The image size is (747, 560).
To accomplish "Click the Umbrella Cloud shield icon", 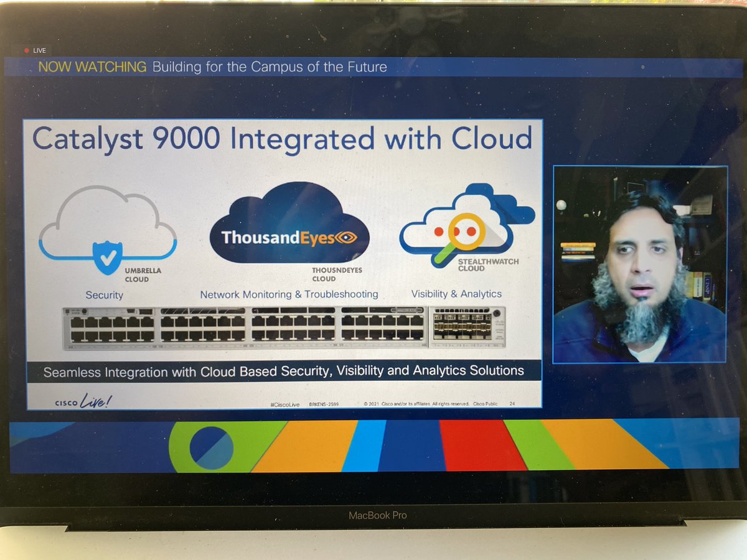I will tap(108, 258).
